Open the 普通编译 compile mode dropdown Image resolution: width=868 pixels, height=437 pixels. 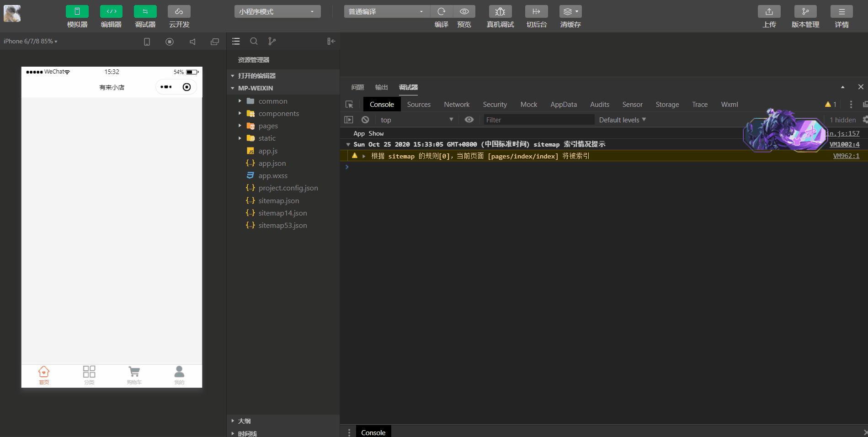(387, 11)
